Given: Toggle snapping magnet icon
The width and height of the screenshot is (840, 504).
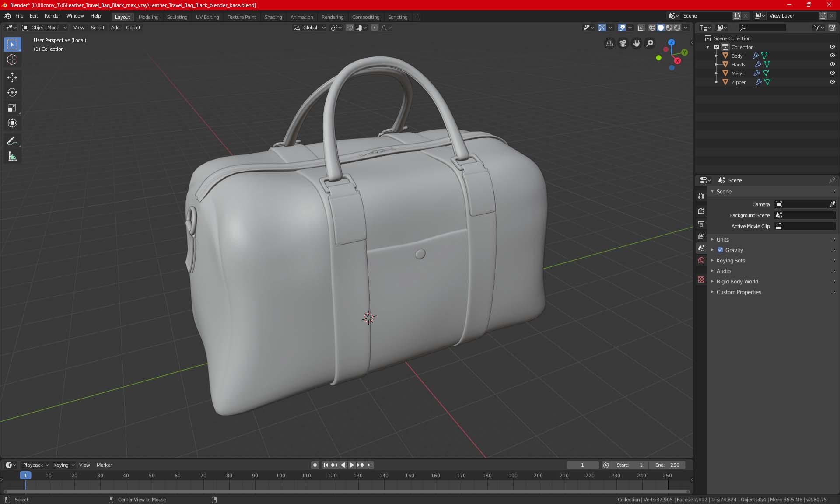Looking at the screenshot, I should click(x=349, y=28).
